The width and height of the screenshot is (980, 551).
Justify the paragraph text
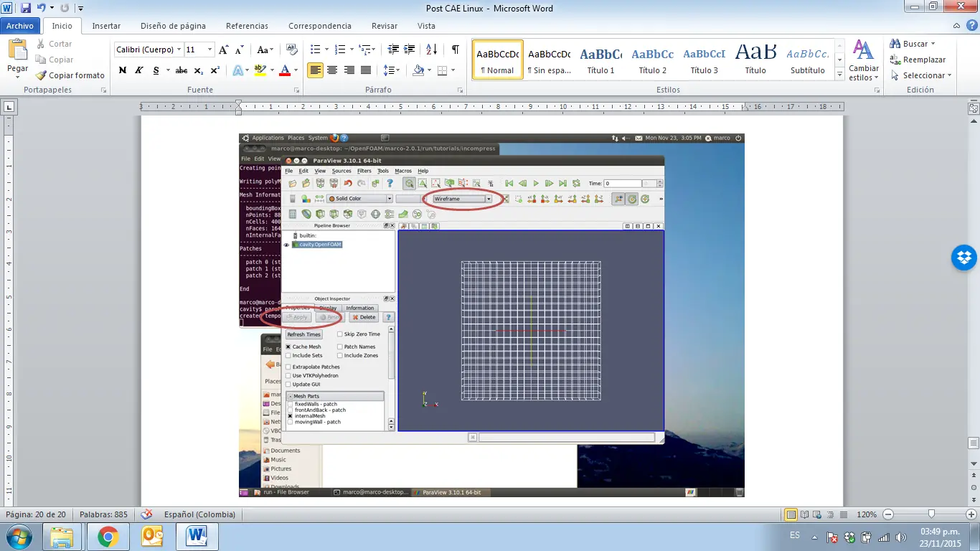366,70
